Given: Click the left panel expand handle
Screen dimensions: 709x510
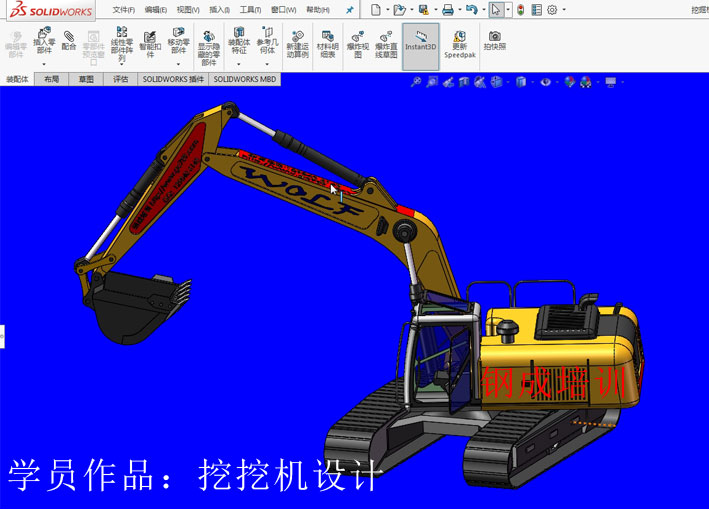Looking at the screenshot, I should tap(3, 335).
